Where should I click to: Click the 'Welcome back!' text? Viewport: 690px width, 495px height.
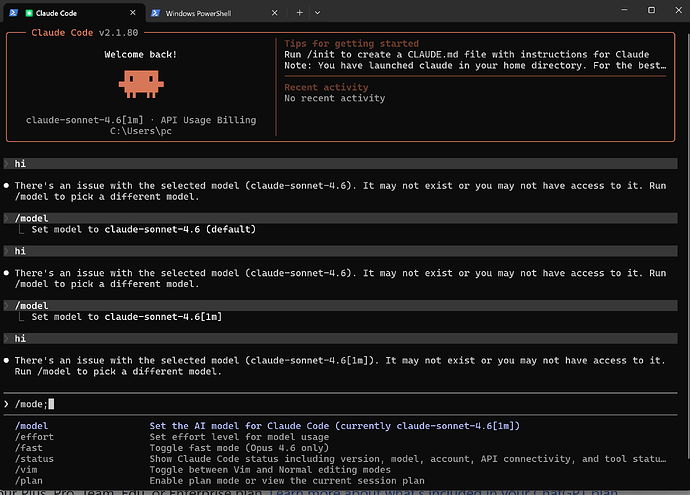[x=140, y=55]
